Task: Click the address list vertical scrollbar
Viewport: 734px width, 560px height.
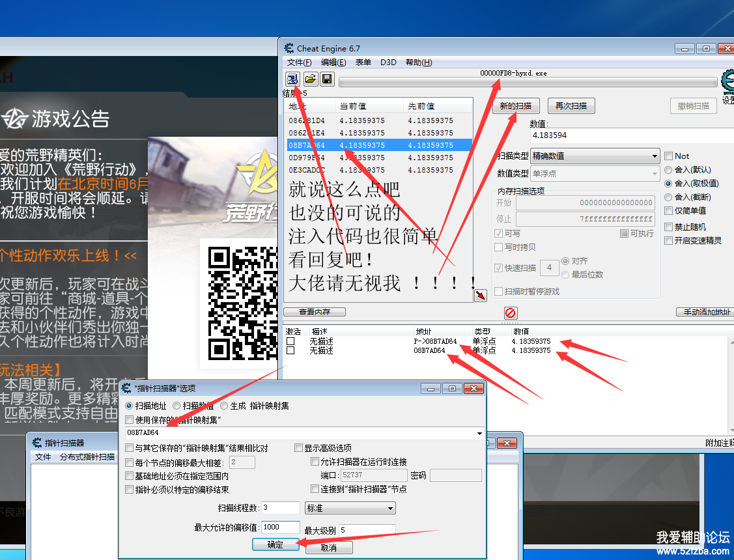Action: click(x=731, y=386)
